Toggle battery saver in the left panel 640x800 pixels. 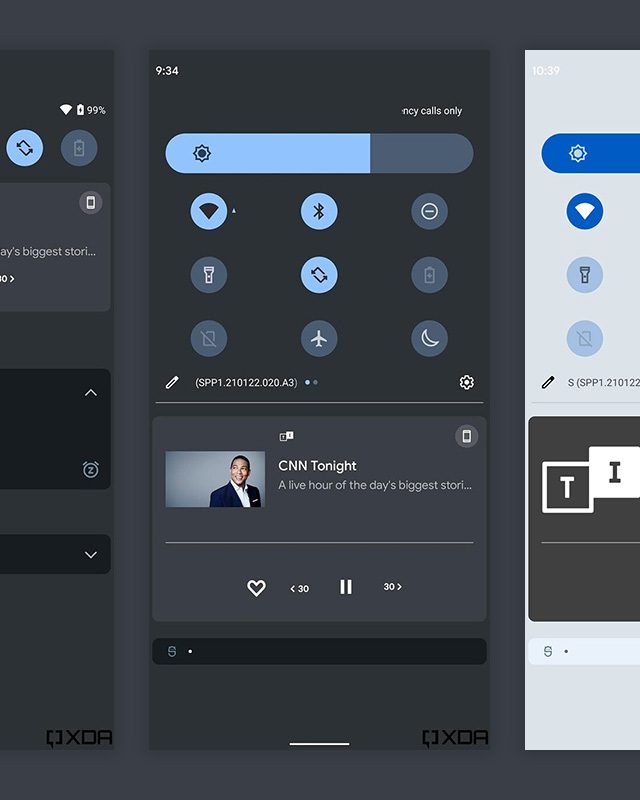tap(79, 148)
